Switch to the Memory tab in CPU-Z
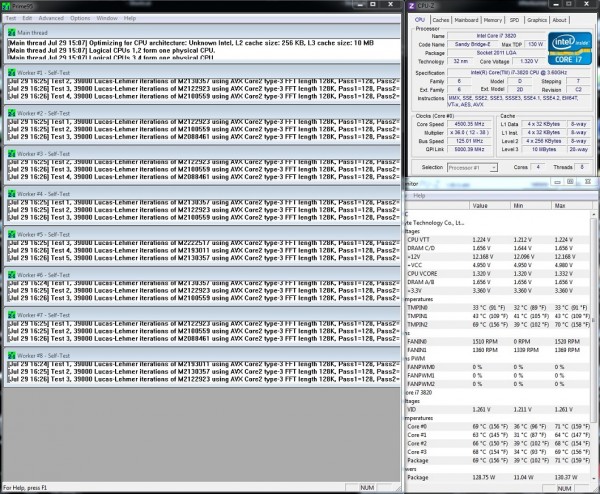Viewport: 600px width, 494px height. (x=492, y=20)
